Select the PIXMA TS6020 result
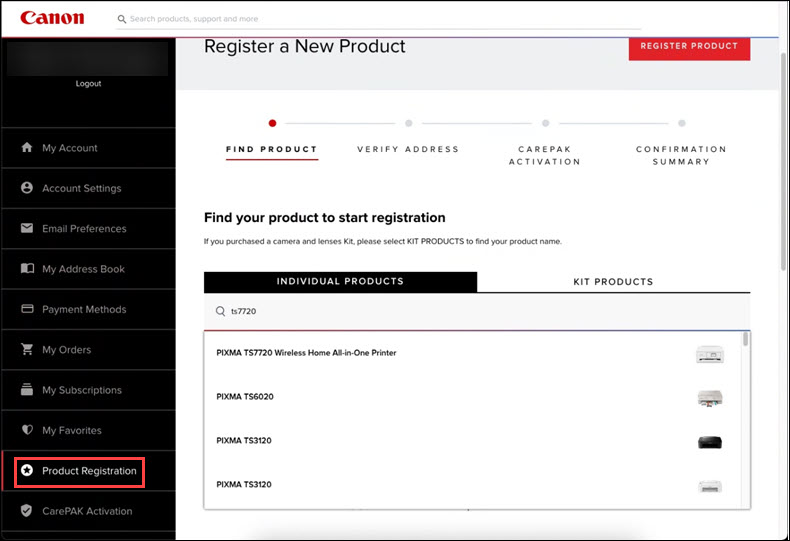Screen dimensions: 790x541 472,397
